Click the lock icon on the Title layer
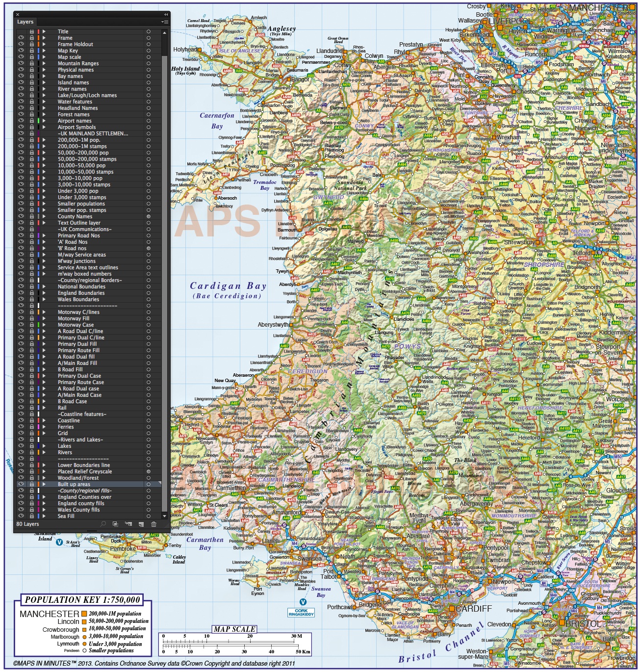The width and height of the screenshot is (640, 672). pyautogui.click(x=32, y=31)
